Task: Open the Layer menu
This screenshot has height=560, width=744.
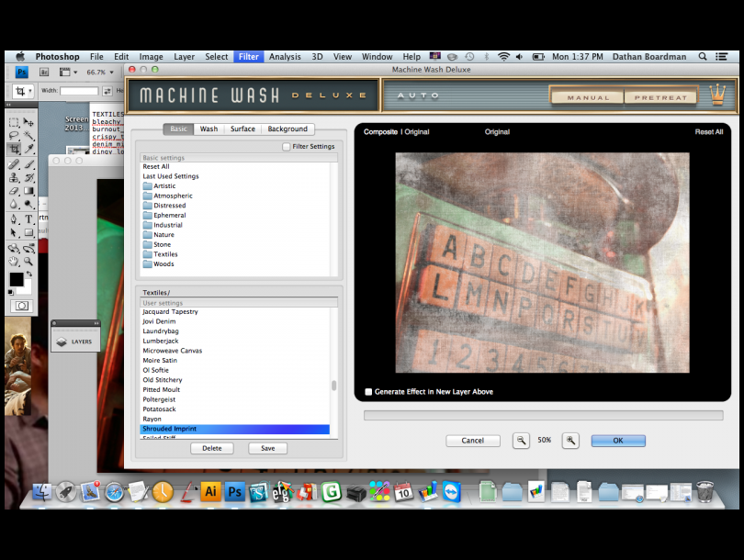Action: 184,56
